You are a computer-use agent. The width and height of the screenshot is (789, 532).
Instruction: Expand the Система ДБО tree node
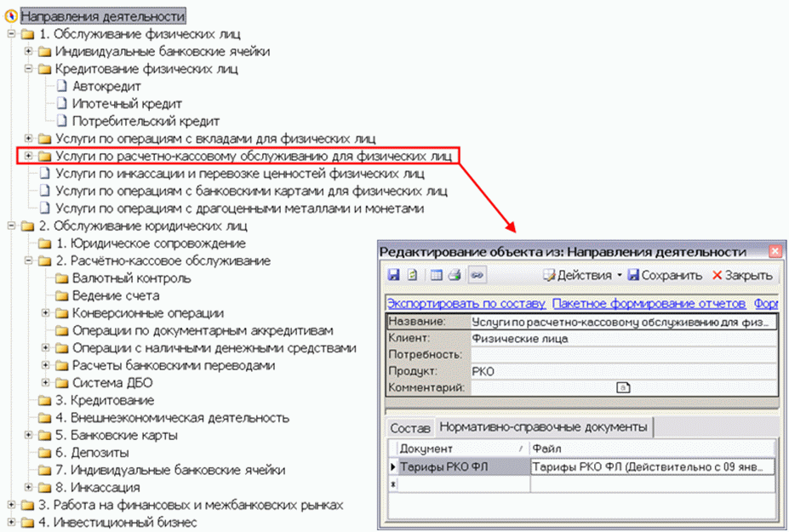point(45,382)
